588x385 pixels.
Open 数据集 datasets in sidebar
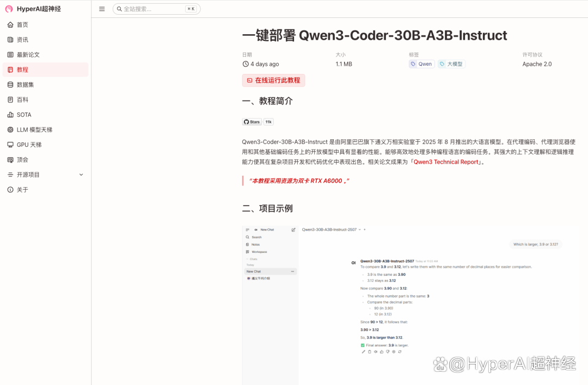tap(25, 85)
